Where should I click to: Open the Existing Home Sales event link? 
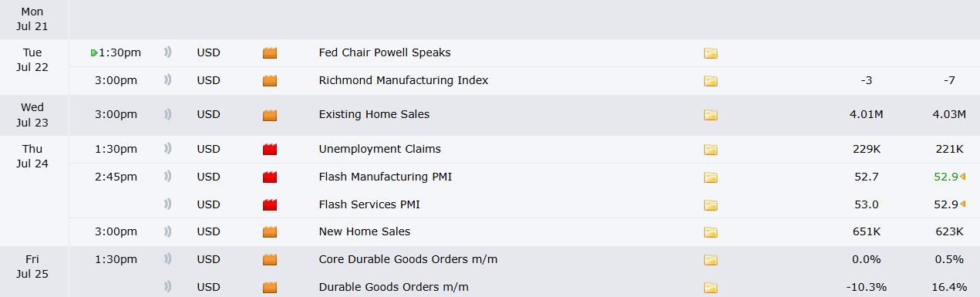374,114
